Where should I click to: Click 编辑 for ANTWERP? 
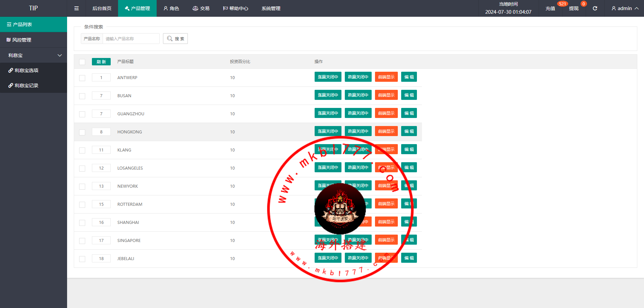(x=409, y=77)
